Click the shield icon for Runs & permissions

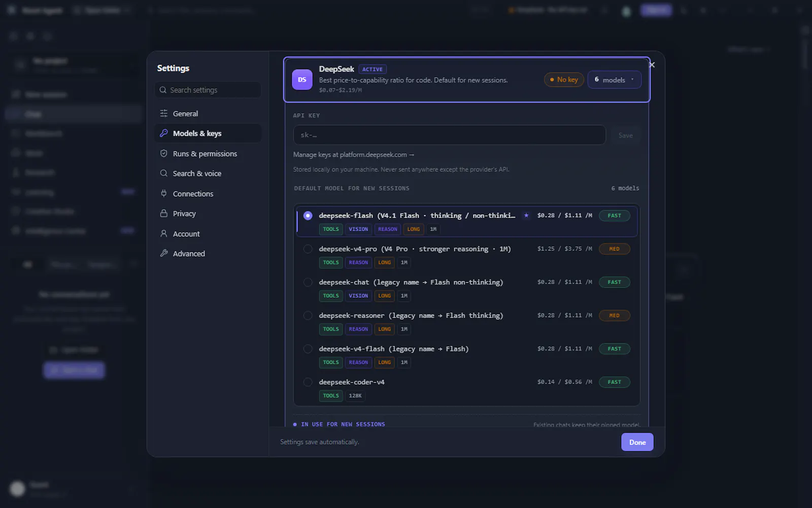click(163, 153)
